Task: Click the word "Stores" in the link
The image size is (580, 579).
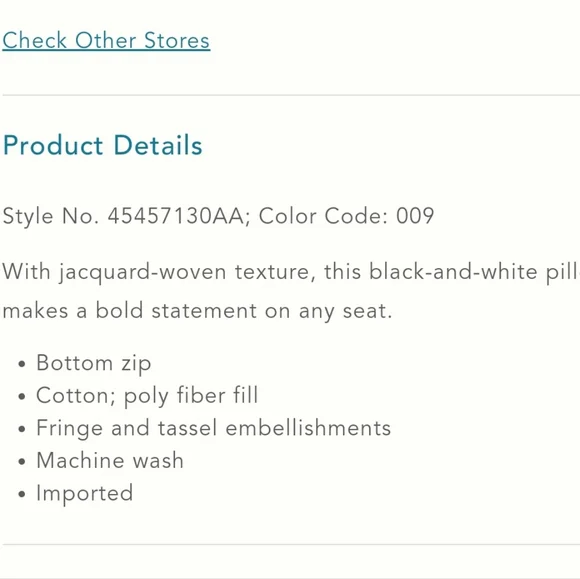Action: coord(177,41)
